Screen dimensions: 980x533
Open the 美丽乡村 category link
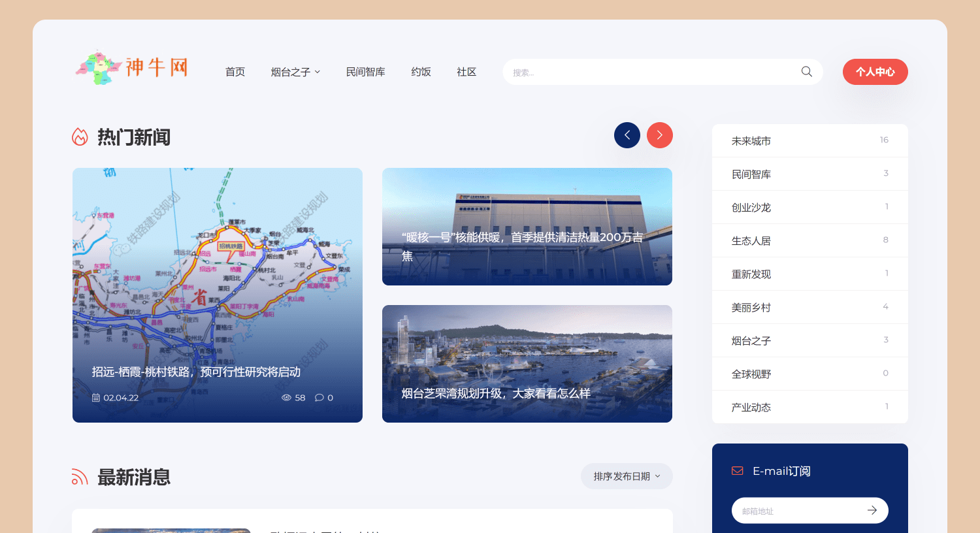coord(751,308)
